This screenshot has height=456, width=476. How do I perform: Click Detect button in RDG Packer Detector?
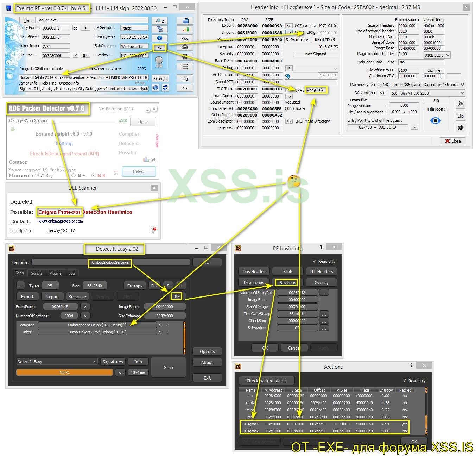[139, 171]
